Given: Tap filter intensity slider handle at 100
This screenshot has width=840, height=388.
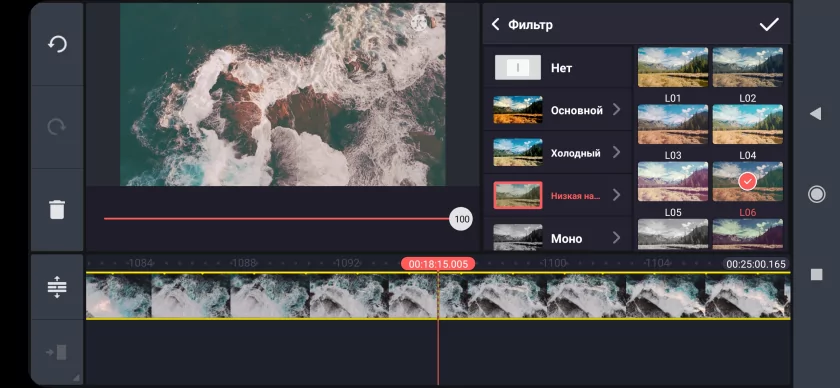Looking at the screenshot, I should tap(461, 219).
